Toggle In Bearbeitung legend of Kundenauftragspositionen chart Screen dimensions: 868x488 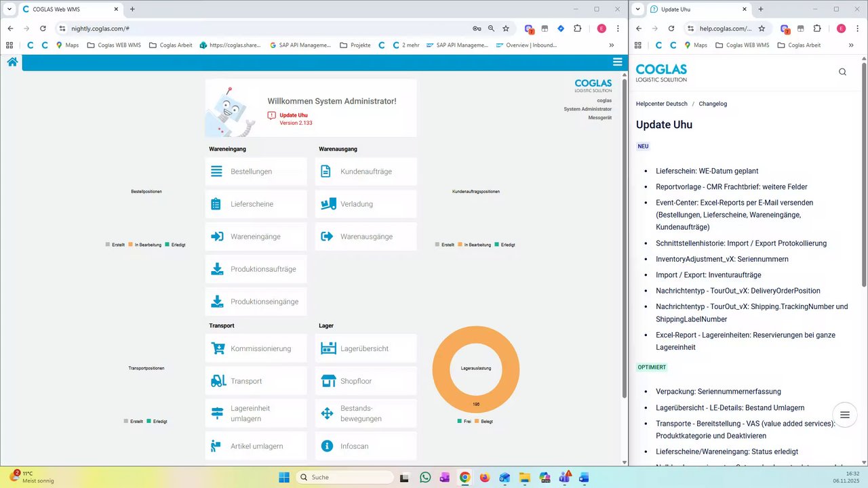pyautogui.click(x=475, y=245)
